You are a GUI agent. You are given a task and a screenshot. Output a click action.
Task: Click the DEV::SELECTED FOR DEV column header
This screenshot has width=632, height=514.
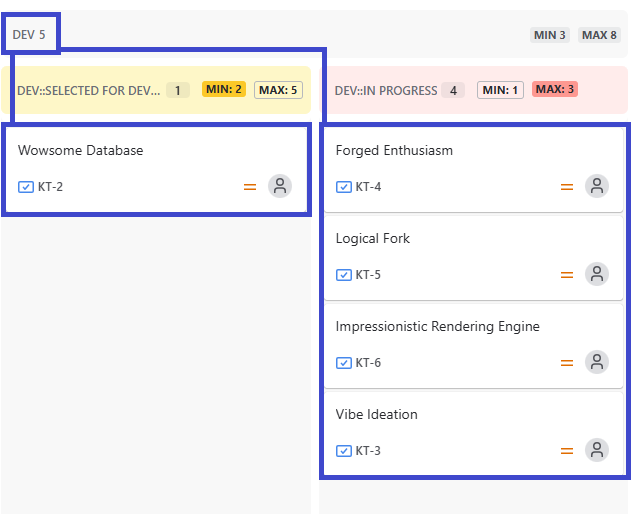(88, 90)
